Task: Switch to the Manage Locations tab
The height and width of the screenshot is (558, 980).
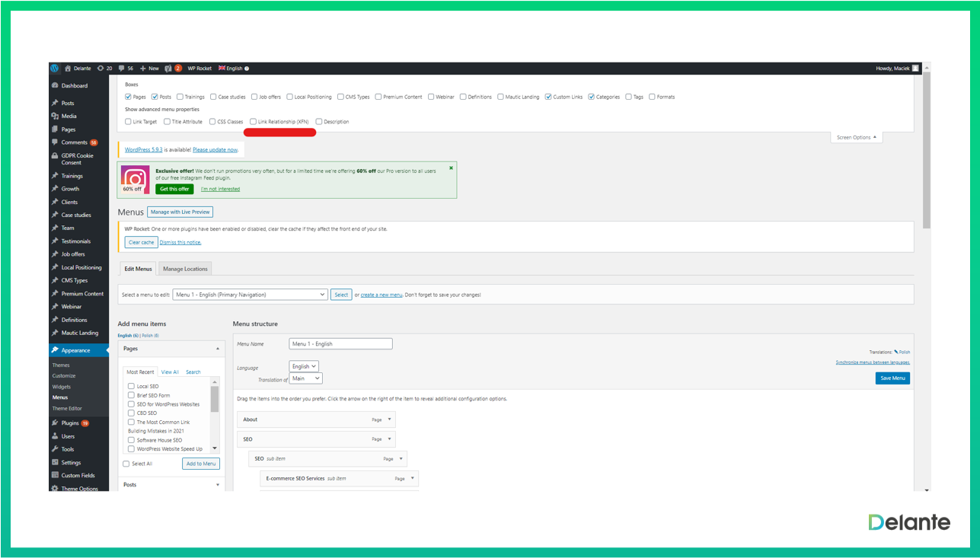Action: [185, 269]
